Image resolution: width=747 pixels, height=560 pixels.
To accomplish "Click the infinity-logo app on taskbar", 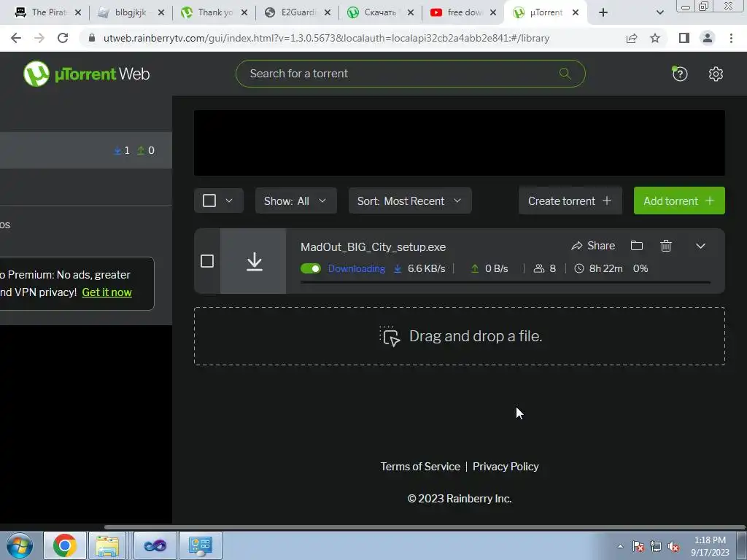I will point(155,545).
